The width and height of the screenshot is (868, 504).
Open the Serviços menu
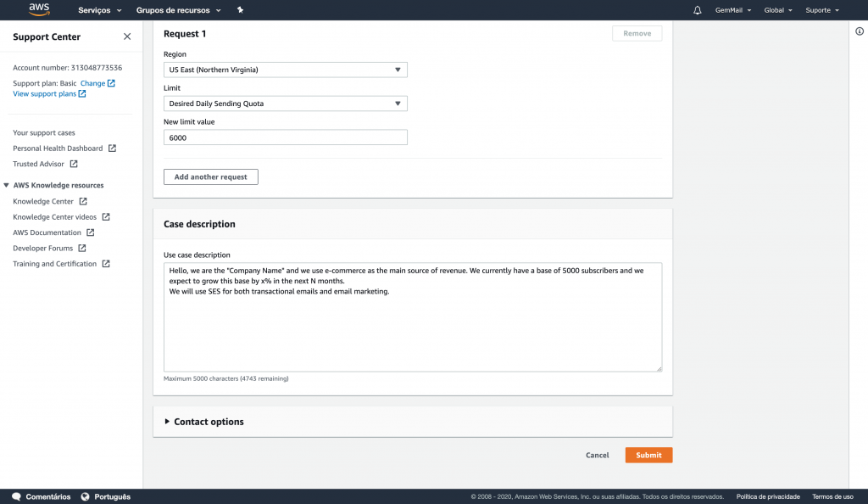pos(100,10)
